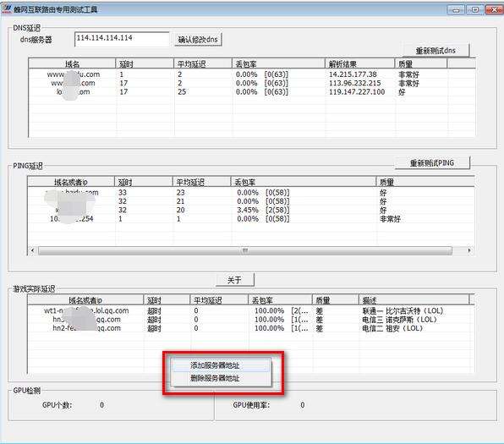Select the row 联通一 比尔吉沃特 (LOL)

click(250, 311)
